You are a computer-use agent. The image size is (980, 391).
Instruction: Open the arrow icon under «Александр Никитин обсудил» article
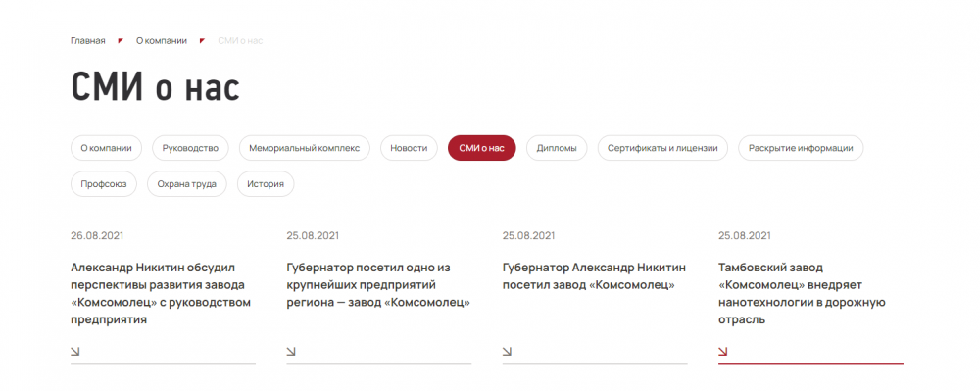(75, 352)
